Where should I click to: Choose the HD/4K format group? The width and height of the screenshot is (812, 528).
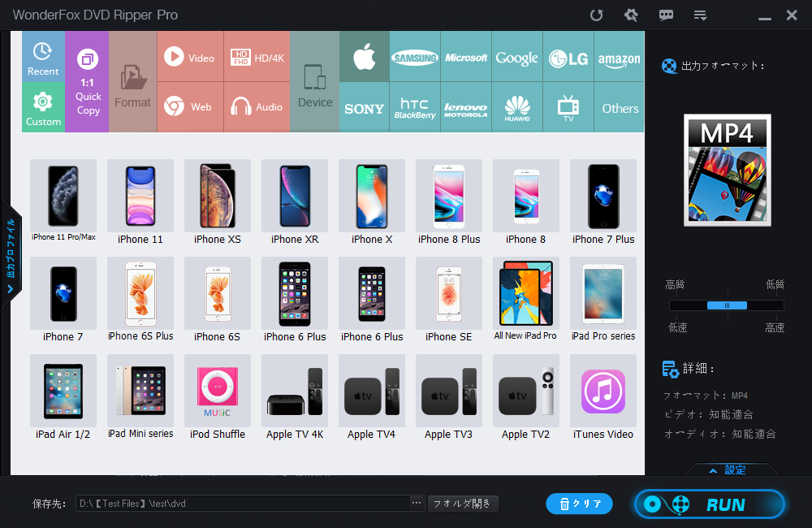[257, 56]
